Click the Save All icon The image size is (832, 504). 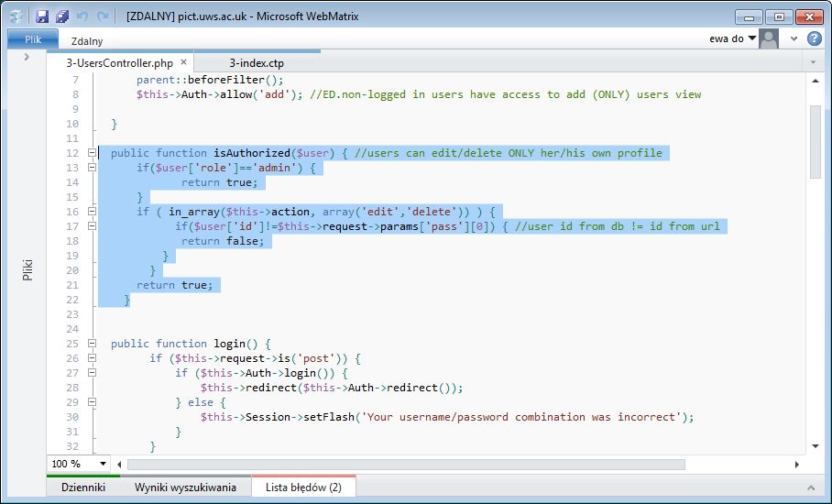[x=62, y=16]
